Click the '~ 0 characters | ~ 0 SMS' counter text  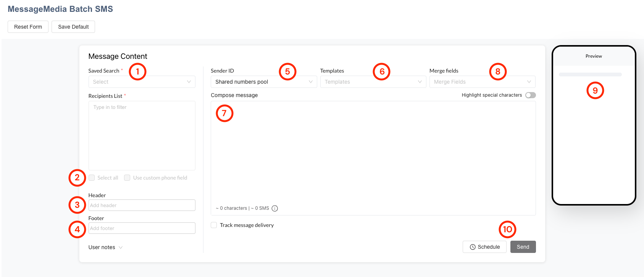pyautogui.click(x=242, y=208)
